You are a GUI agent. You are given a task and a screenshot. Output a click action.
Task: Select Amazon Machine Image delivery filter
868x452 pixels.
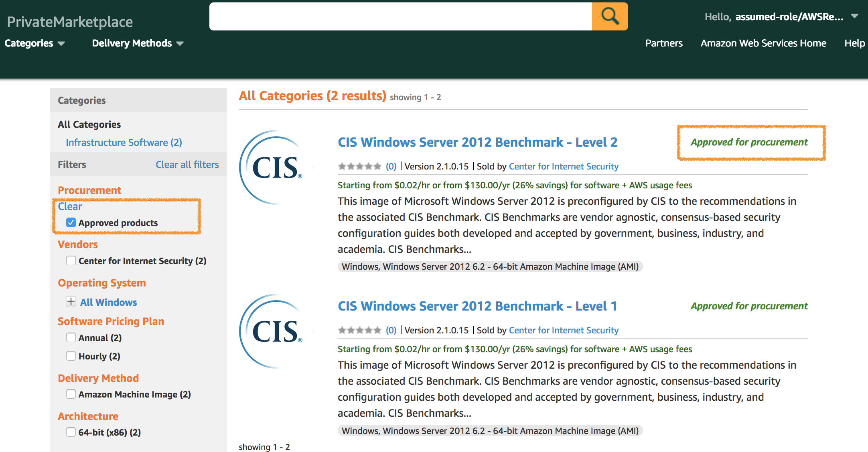tap(71, 394)
